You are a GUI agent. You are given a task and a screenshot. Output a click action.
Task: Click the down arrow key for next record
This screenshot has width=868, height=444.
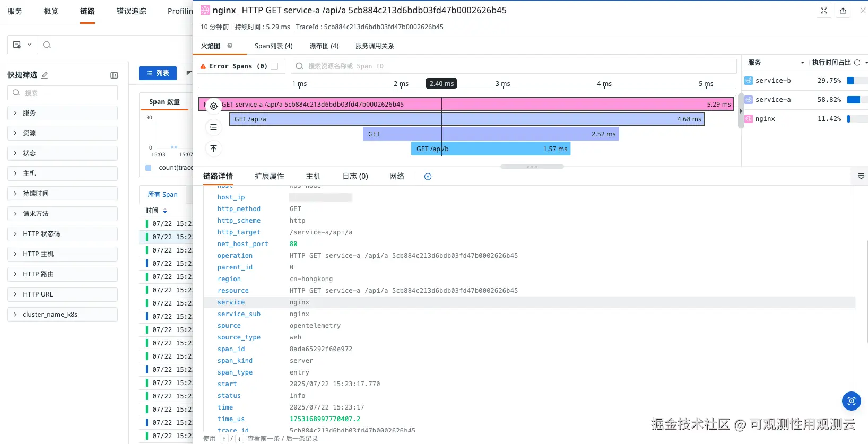239,439
